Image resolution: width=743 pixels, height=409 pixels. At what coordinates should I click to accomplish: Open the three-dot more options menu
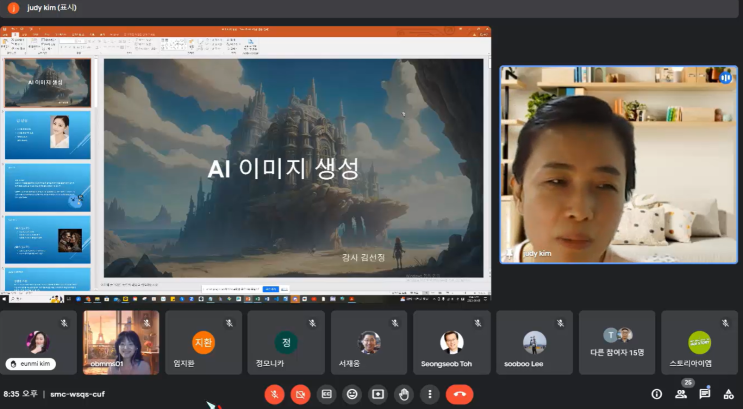(x=430, y=394)
